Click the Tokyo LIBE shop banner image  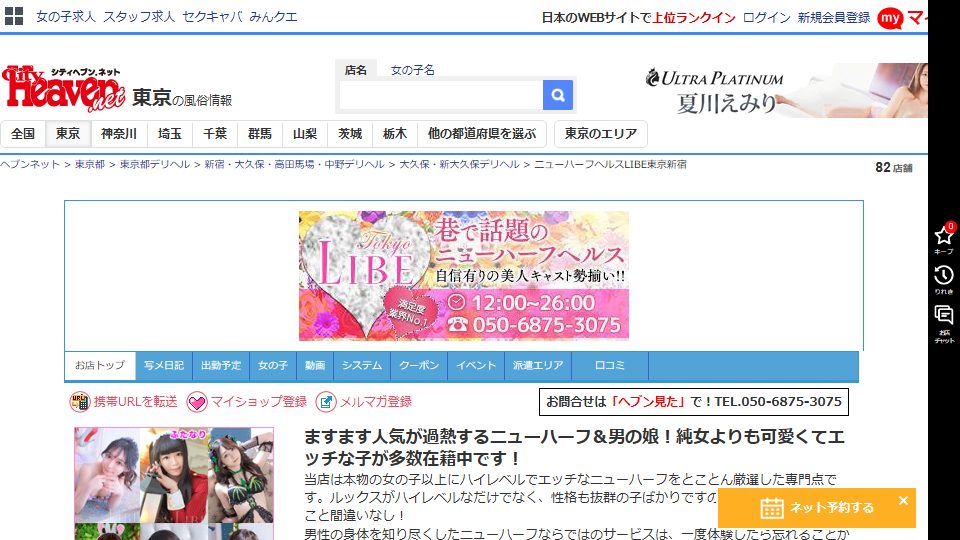point(463,276)
